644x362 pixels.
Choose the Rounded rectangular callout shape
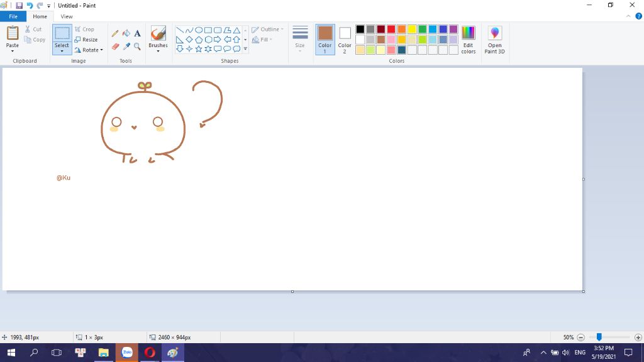pos(218,49)
